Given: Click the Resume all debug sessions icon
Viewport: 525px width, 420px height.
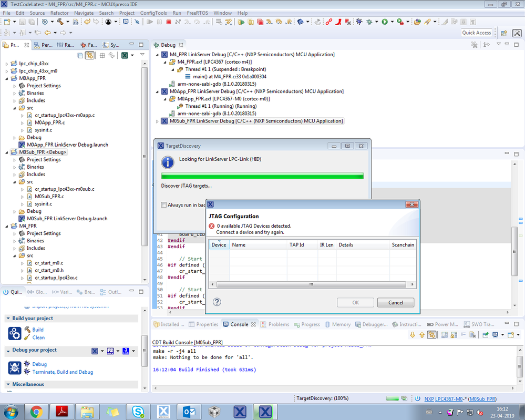Looking at the screenshot, I should [x=241, y=22].
